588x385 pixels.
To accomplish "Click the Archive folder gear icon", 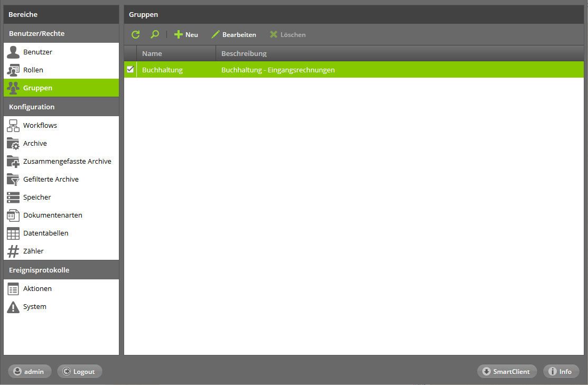I will tap(13, 144).
